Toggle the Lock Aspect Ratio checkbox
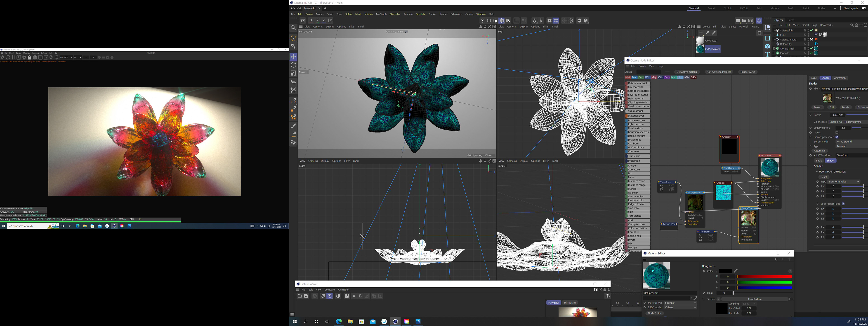868x326 pixels. click(843, 204)
